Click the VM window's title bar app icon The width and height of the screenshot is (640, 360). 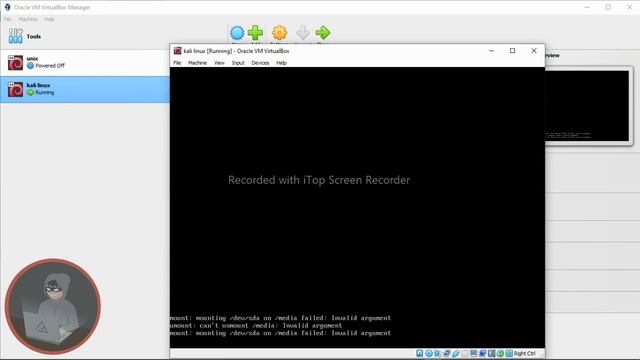point(178,51)
